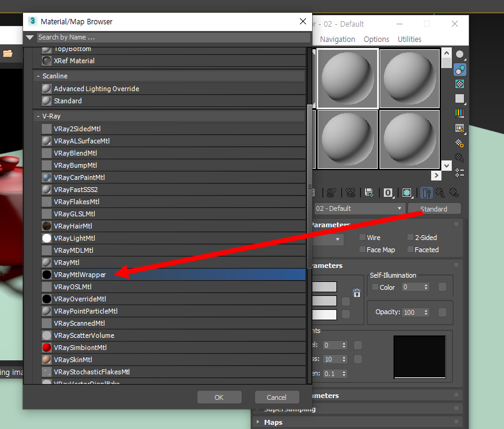Click the Select by Material icon

click(x=460, y=158)
